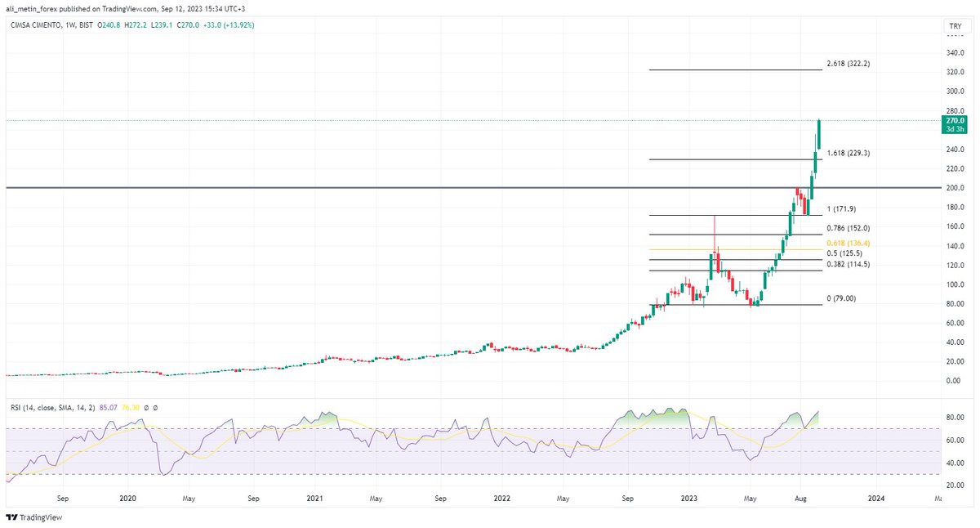Image resolution: width=980 pixels, height=528 pixels.
Task: Click the Fibonacci label 1.618 (229.3)
Action: (x=848, y=153)
